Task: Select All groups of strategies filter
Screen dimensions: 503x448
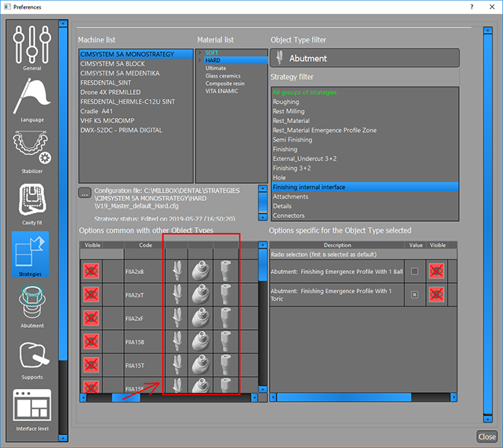Action: pyautogui.click(x=365, y=93)
